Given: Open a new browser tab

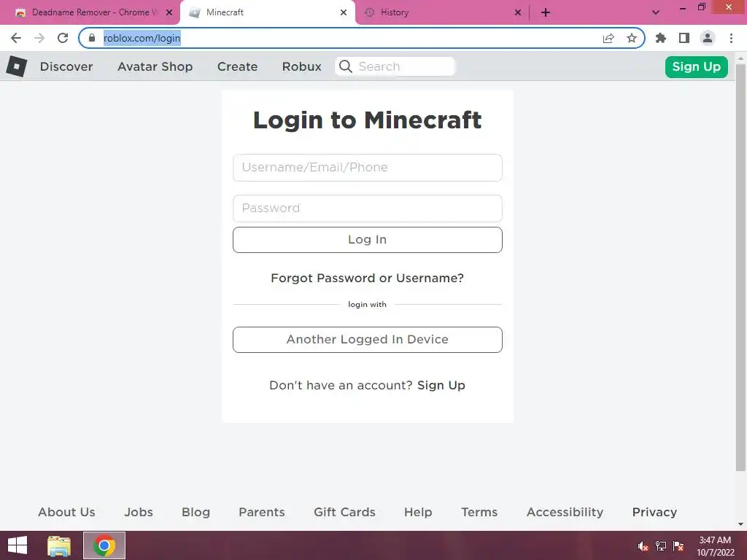Looking at the screenshot, I should (x=546, y=12).
